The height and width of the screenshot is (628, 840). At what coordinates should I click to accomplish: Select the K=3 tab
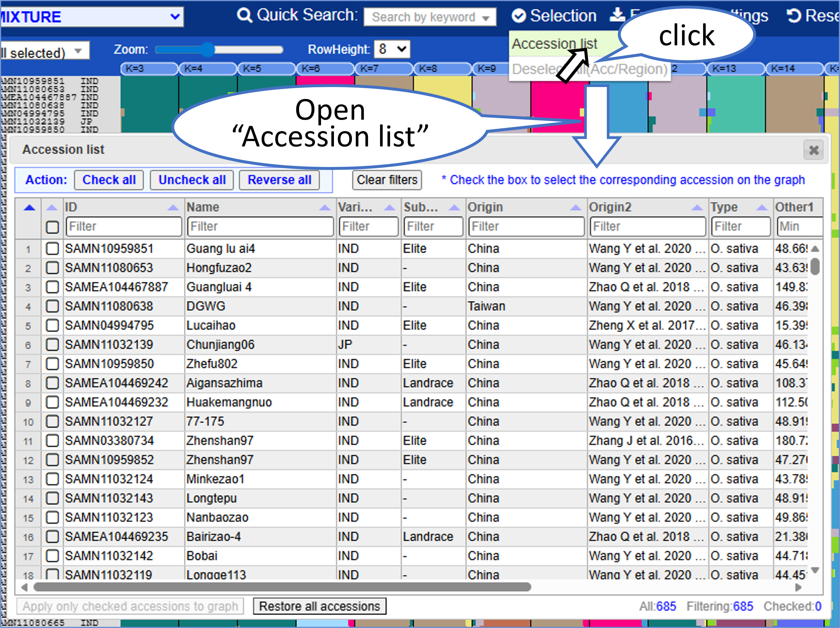tap(149, 69)
